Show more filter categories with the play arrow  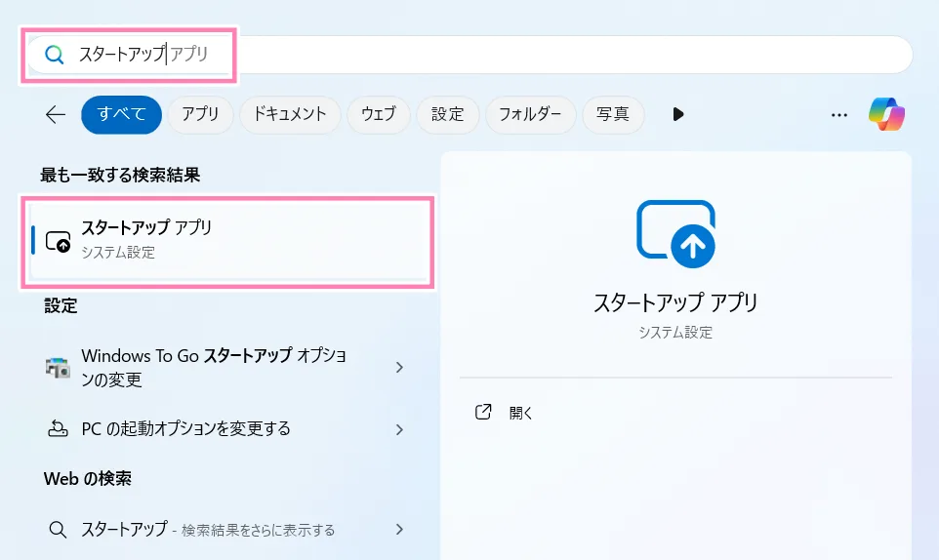coord(678,114)
